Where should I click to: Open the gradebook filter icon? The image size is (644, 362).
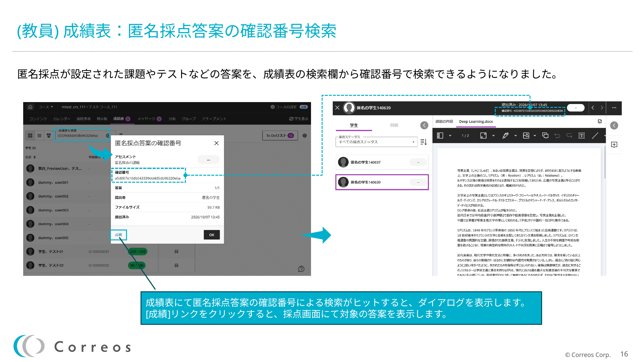pyautogui.click(x=49, y=135)
